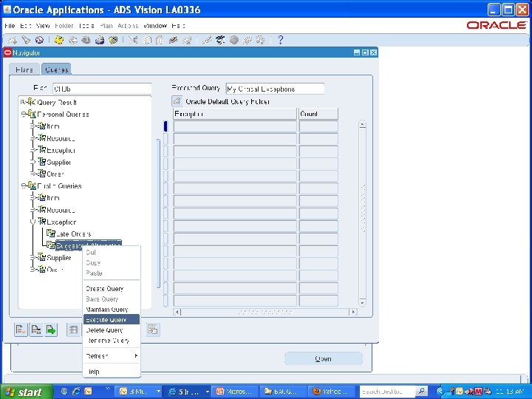
Task: Click the Edit Field pencil toolbar icon
Action: click(206, 40)
